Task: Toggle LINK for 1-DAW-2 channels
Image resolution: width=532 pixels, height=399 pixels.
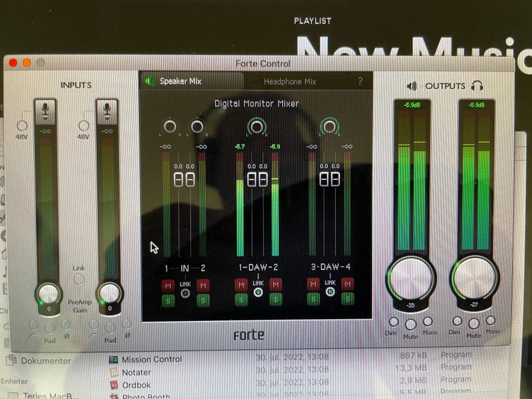Action: click(258, 292)
